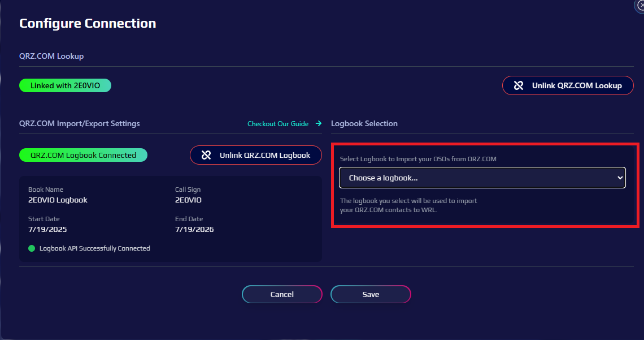Image resolution: width=644 pixels, height=340 pixels.
Task: Click the End Date value 7/19/2026
Action: (x=194, y=229)
